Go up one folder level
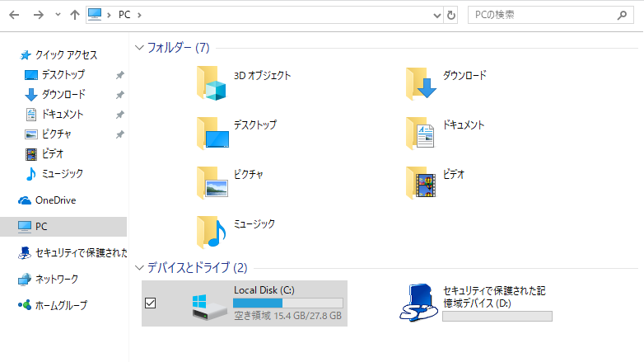The image size is (644, 362). pyautogui.click(x=75, y=15)
